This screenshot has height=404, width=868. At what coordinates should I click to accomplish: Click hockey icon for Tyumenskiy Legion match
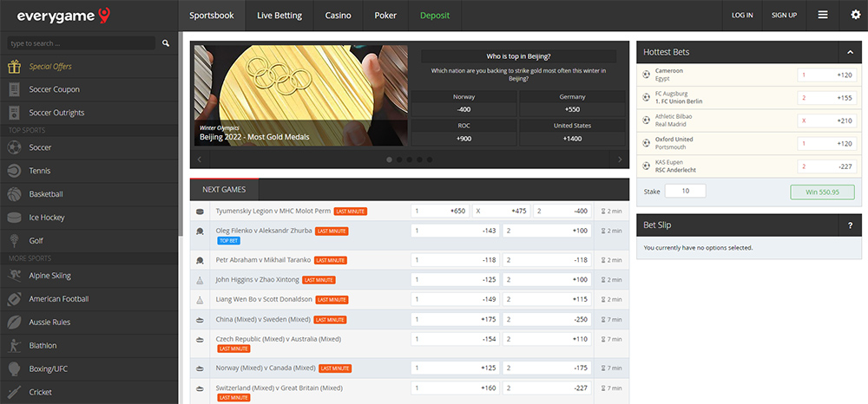click(200, 212)
